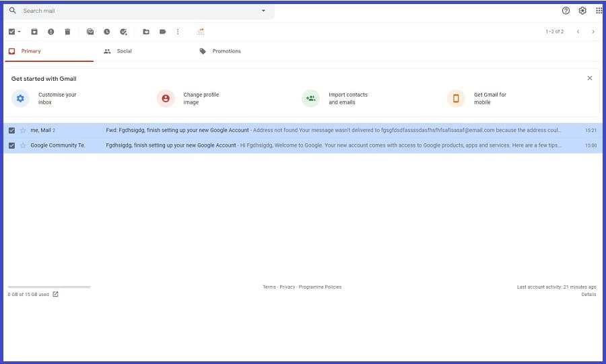The height and width of the screenshot is (364, 606).
Task: Dismiss the Get started with Gmail panel
Action: (x=590, y=78)
